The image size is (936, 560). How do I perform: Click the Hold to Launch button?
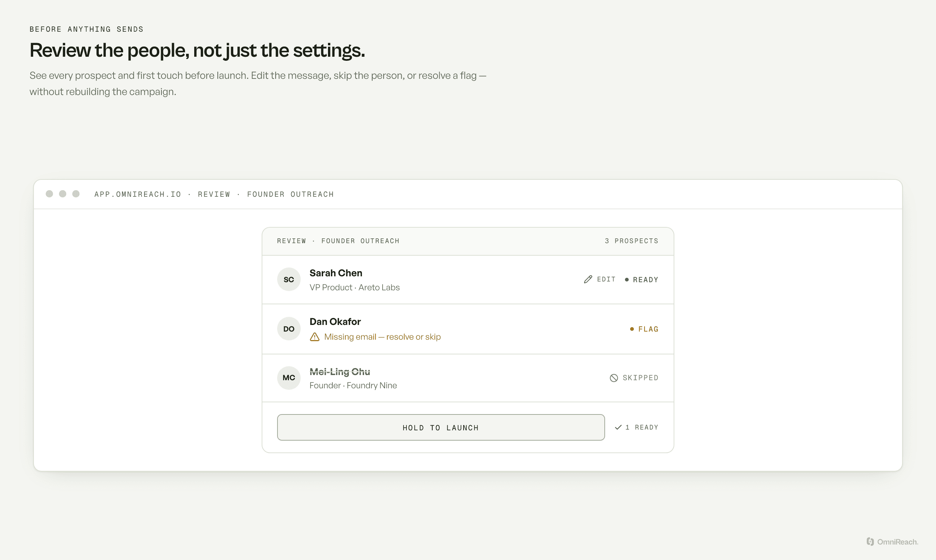(441, 427)
